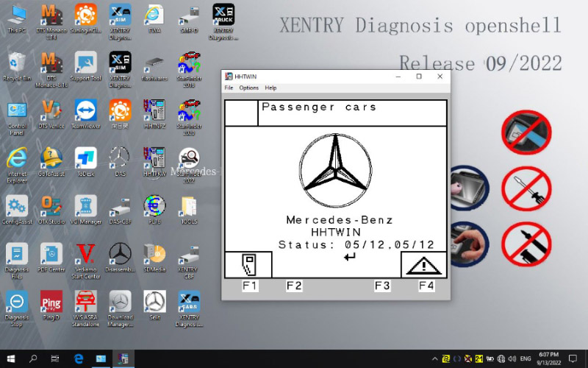Select the XENTRY Diagnosis TRUCK shortcut
The width and height of the screenshot is (588, 368).
coord(223,22)
